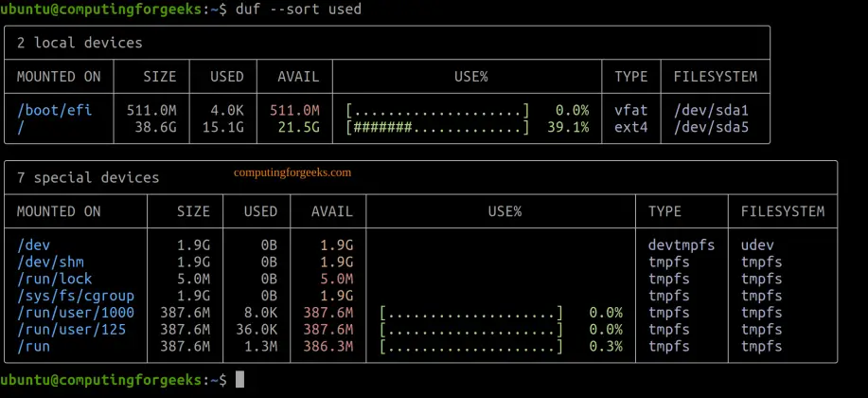This screenshot has height=398, width=868.
Task: Place cursor at the bottom terminal prompt
Action: point(240,380)
